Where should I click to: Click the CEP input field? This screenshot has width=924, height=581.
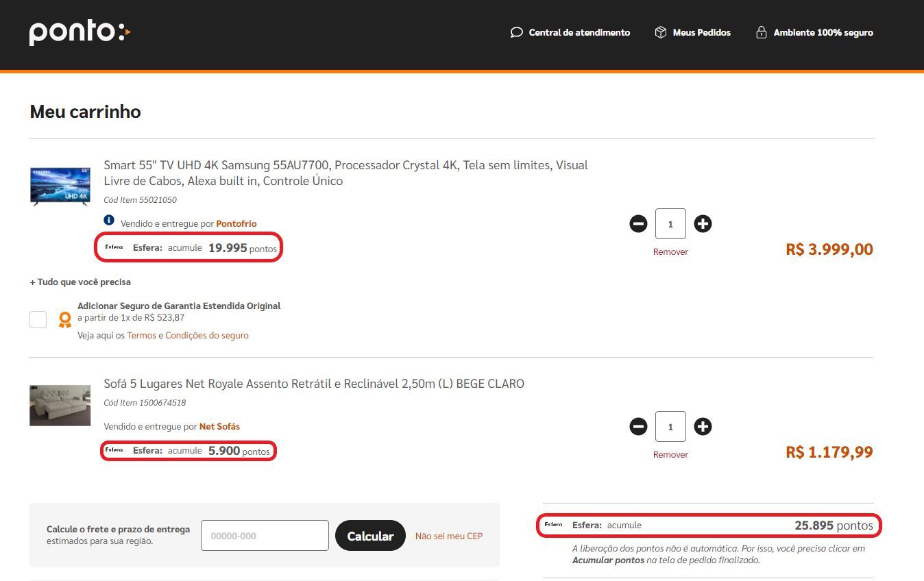tap(265, 536)
